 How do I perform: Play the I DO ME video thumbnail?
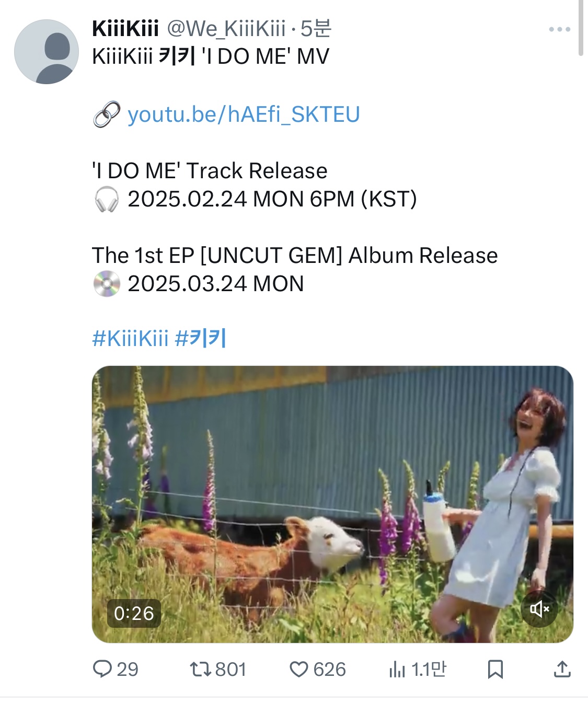tap(332, 504)
